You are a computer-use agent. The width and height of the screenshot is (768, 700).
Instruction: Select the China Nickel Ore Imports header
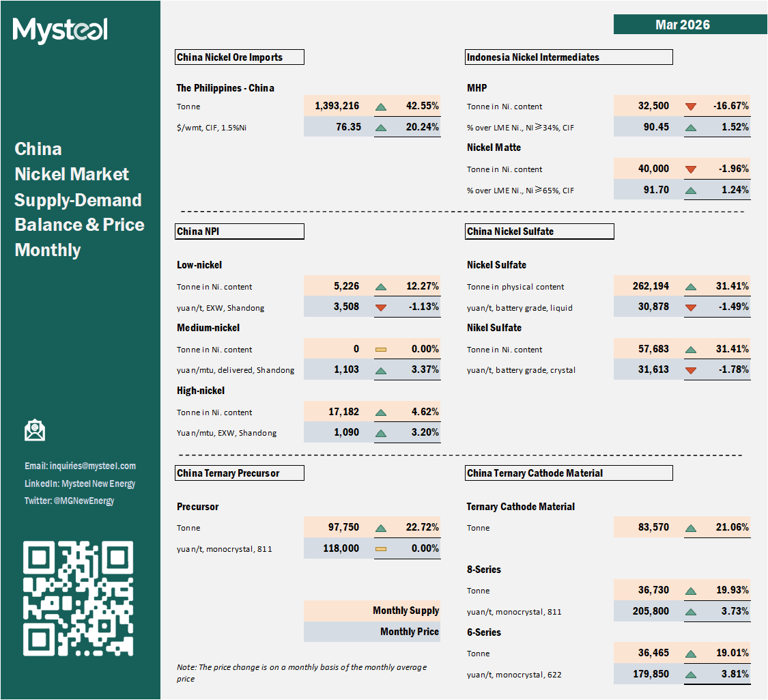point(240,57)
